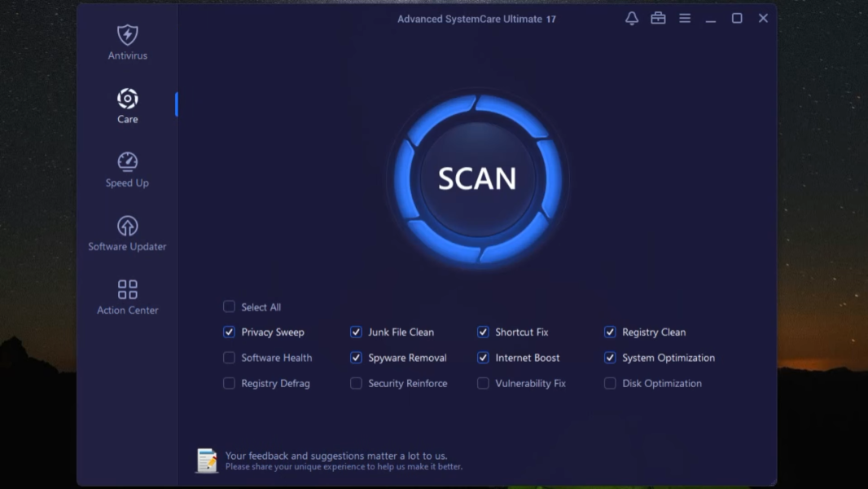Viewport: 868px width, 489px height.
Task: Click the Junk File Clean label
Action: click(401, 333)
